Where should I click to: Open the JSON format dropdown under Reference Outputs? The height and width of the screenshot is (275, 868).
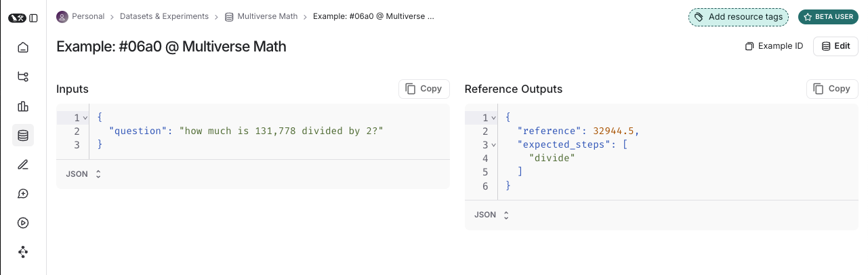coord(492,215)
